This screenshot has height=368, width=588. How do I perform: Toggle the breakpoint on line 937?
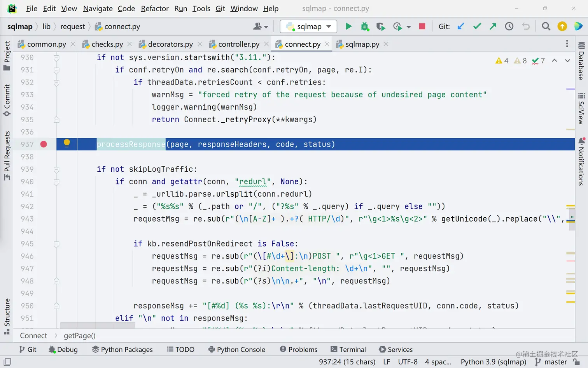[x=44, y=144]
